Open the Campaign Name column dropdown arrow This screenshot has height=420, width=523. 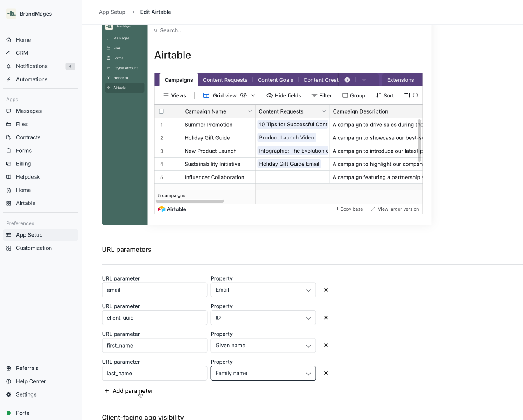click(x=250, y=111)
